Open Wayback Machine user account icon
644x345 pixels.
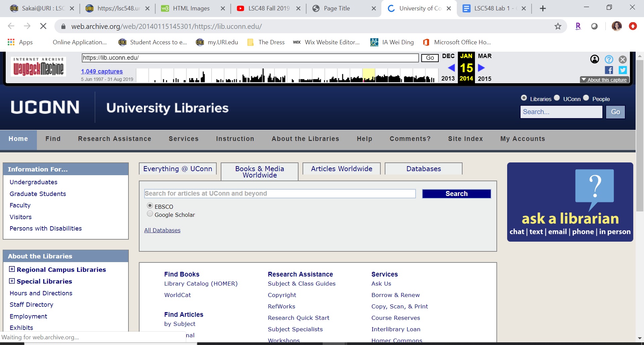pyautogui.click(x=594, y=59)
